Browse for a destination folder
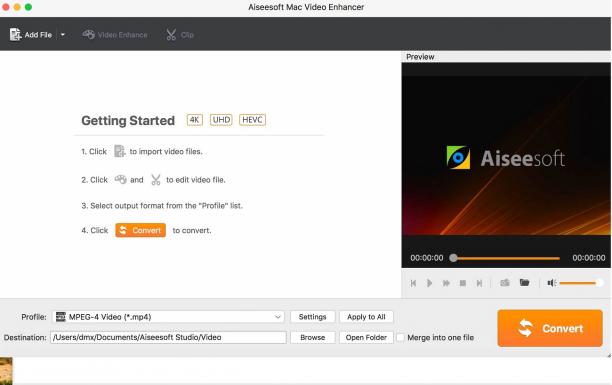The image size is (612, 385). [x=312, y=337]
